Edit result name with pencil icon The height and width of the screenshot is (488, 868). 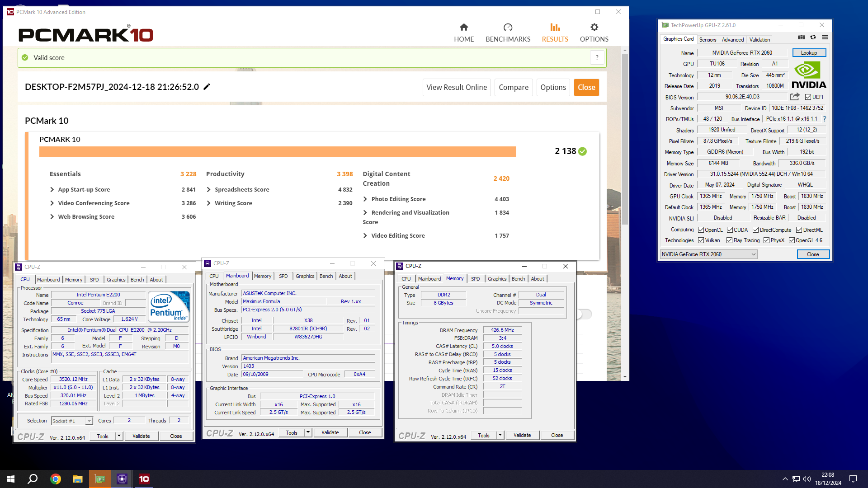pos(207,87)
